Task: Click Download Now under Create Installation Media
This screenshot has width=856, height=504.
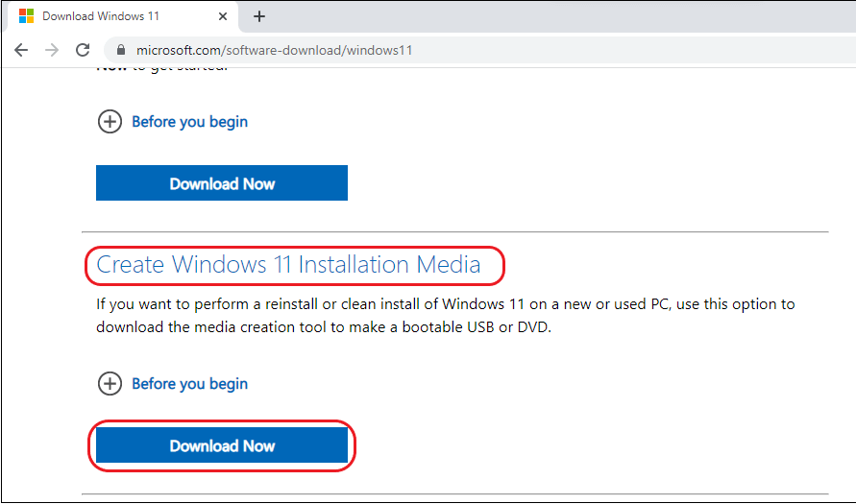Action: click(x=222, y=445)
